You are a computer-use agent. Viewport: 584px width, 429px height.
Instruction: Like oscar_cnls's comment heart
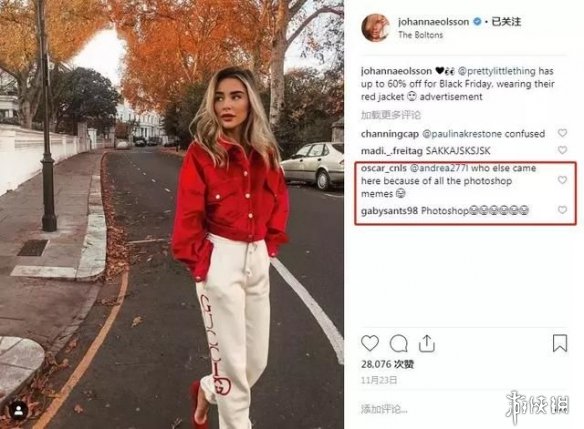pyautogui.click(x=562, y=180)
